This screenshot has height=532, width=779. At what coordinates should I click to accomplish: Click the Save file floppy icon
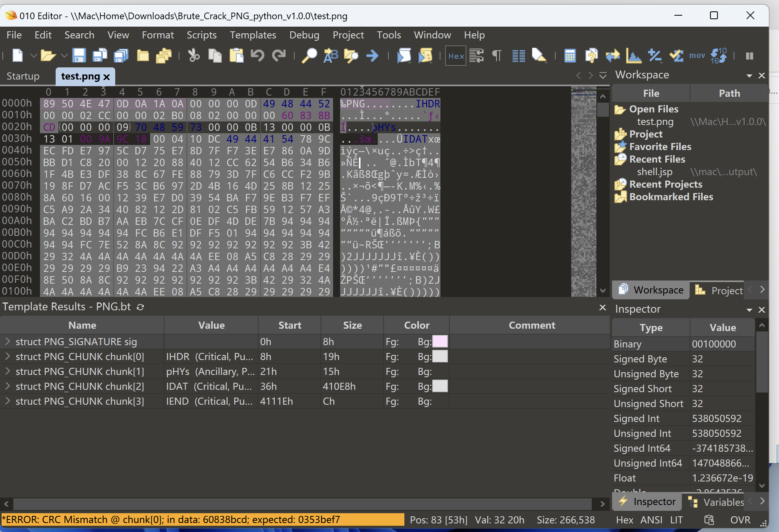point(79,56)
